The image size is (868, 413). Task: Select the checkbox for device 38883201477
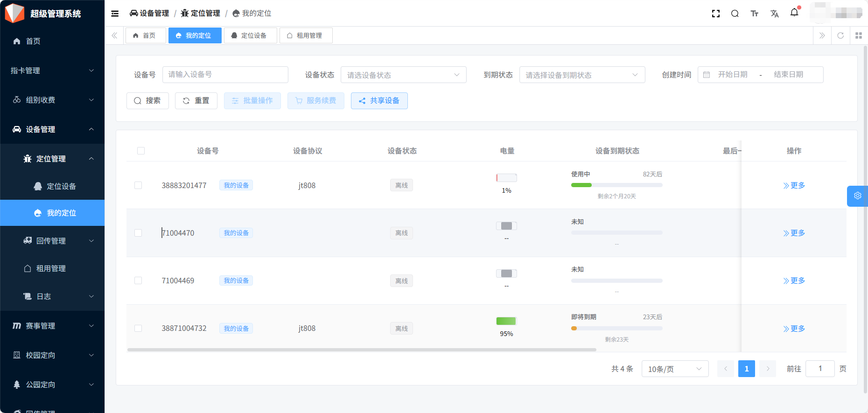tap(138, 185)
